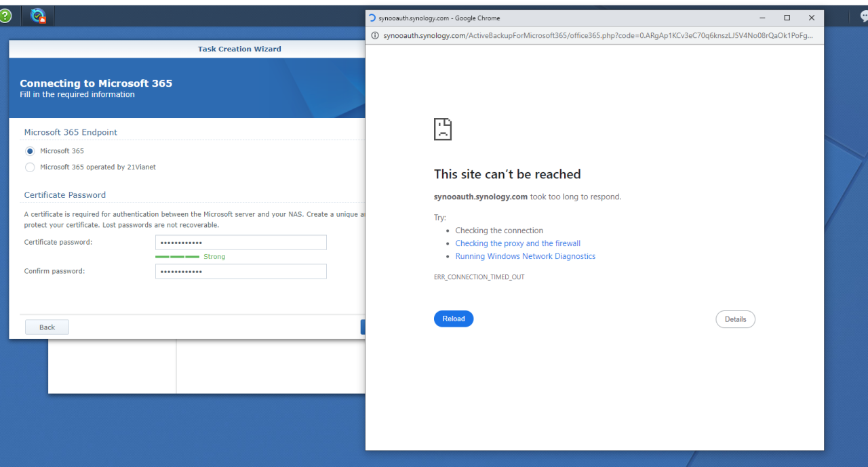Focus the Confirm password field
Viewport: 868px width, 467px height.
(x=241, y=271)
